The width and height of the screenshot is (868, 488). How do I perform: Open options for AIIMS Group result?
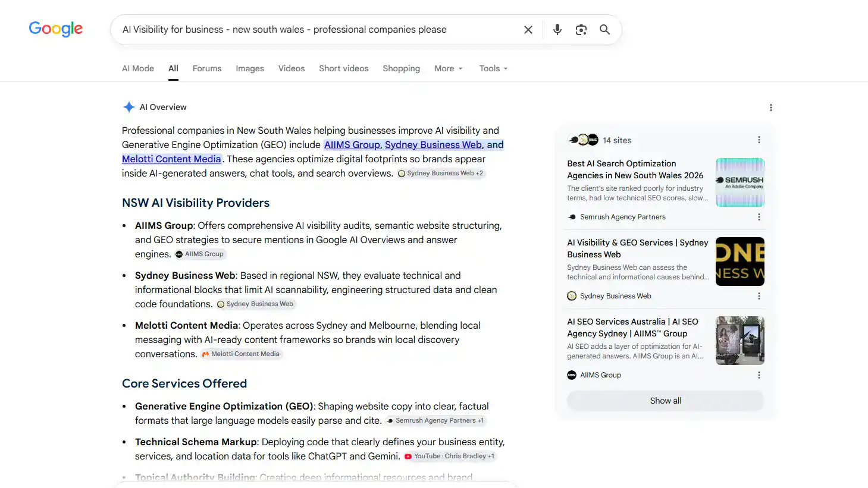point(759,375)
